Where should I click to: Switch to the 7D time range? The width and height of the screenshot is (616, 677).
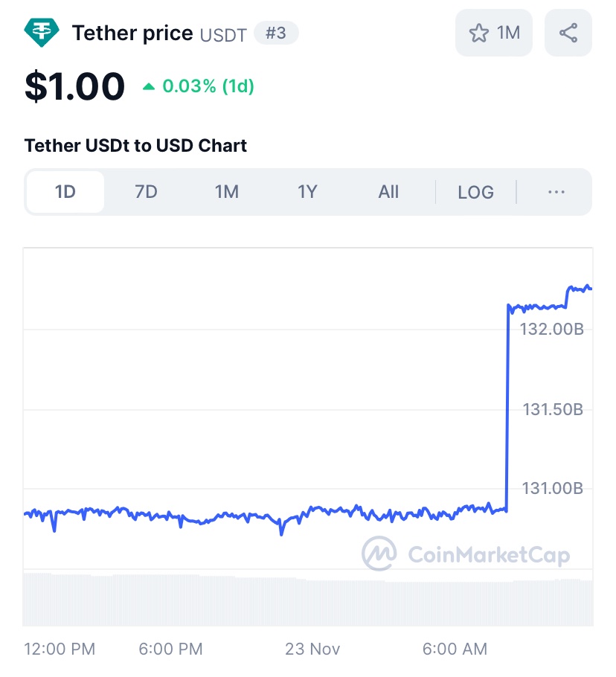tap(146, 192)
